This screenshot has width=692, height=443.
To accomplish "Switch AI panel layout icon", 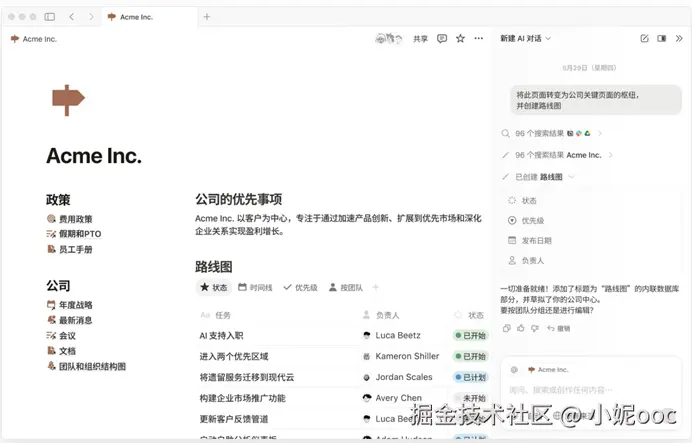I will pos(662,38).
